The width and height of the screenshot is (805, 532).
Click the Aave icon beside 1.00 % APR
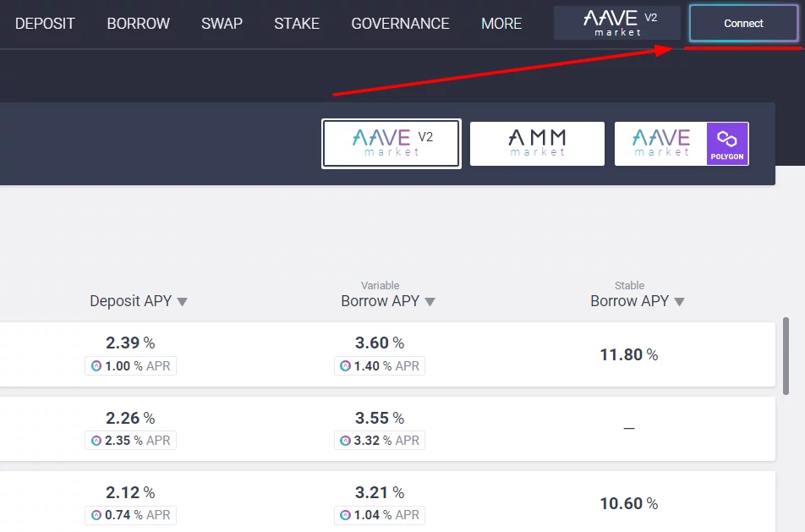[x=96, y=366]
